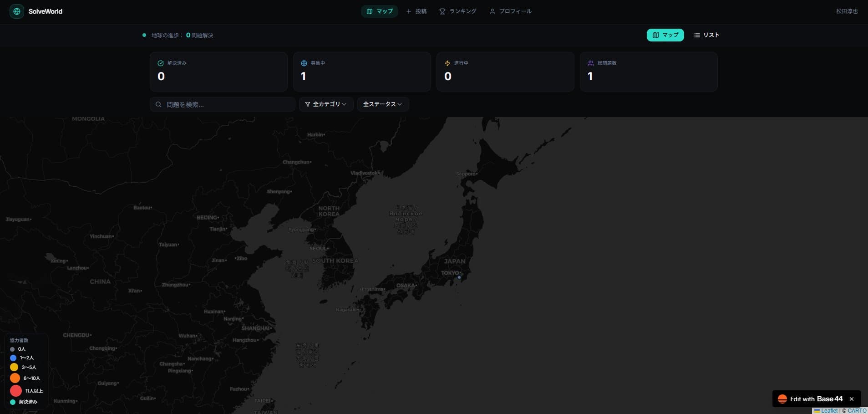
Task: Click the list icon in リスト button
Action: tap(697, 35)
